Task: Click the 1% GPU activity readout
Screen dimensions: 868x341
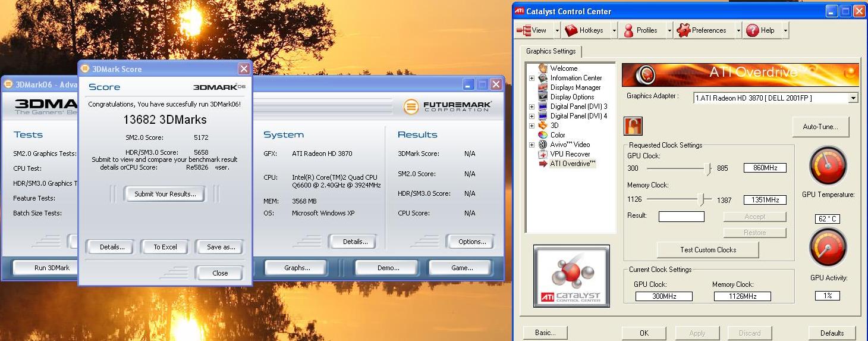Action: point(827,296)
